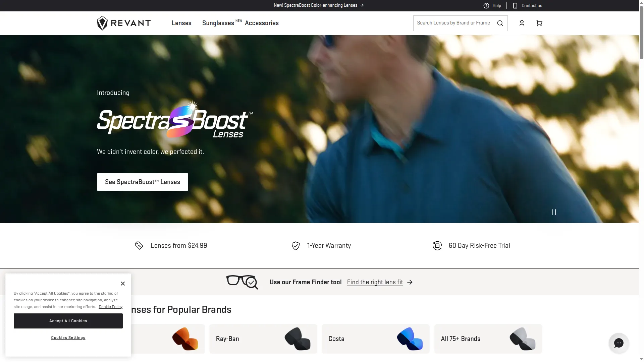Open the Contact us link
The height and width of the screenshot is (362, 644).
(532, 5)
